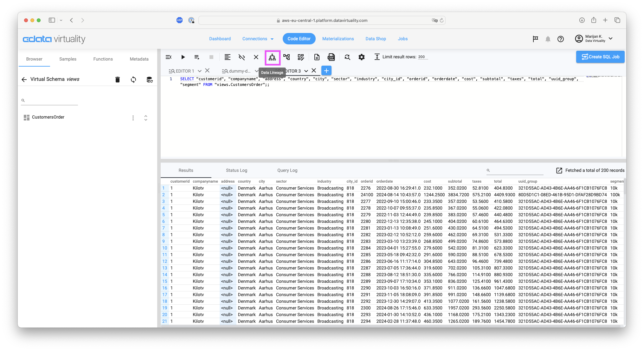
Task: Switch to the Query Log tab
Action: (287, 170)
